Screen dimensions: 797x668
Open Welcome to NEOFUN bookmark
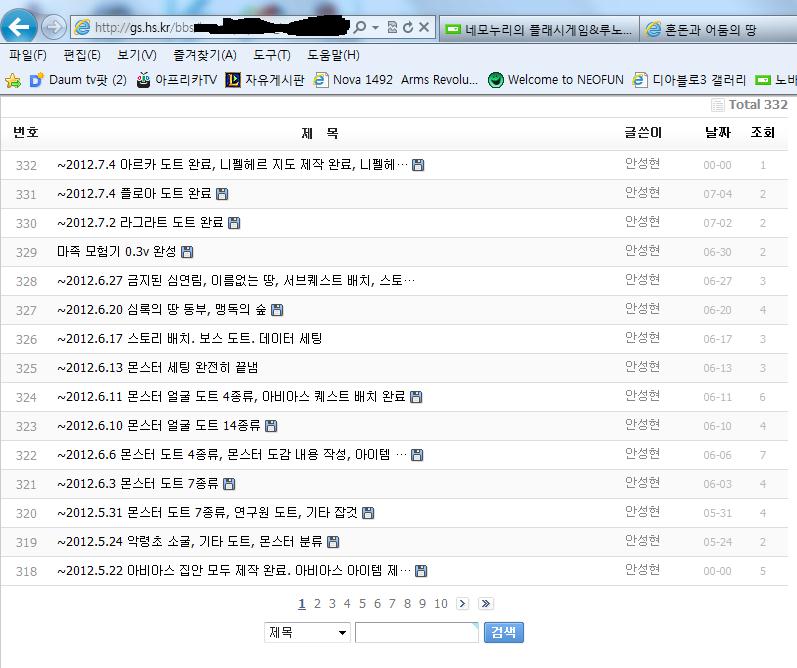[x=556, y=80]
